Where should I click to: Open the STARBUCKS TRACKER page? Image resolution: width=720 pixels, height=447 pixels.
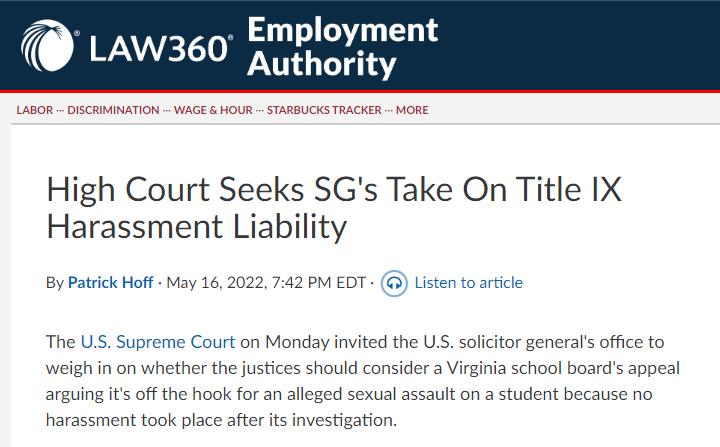[x=324, y=110]
